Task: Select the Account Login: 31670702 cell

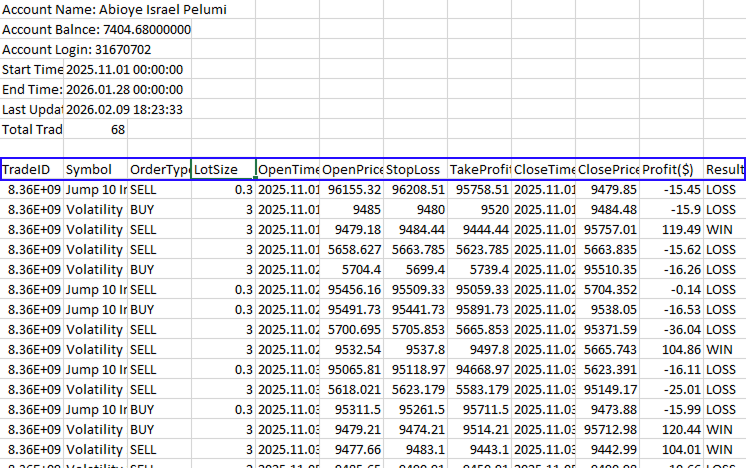Action: 77,49
